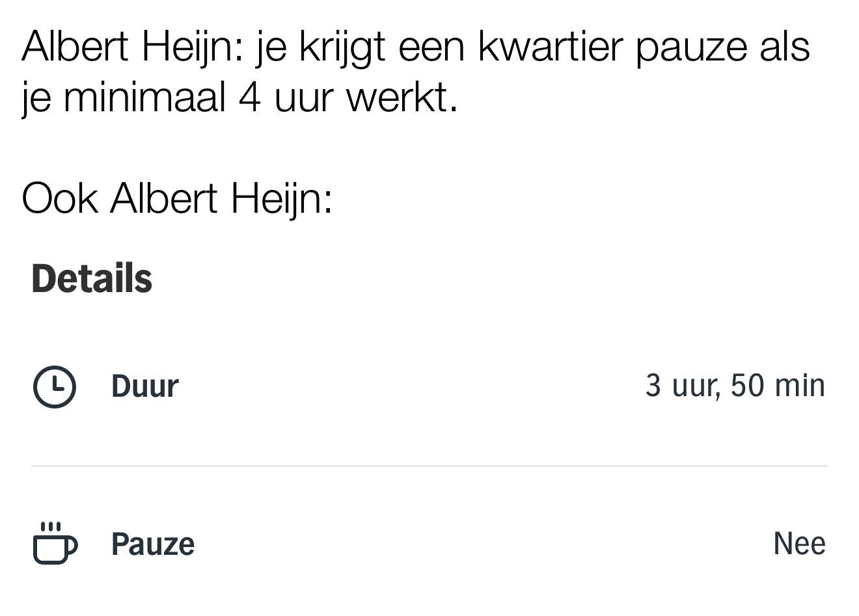Click the word 'kwartier' in the post
Image resolution: width=859 pixels, height=616 pixels.
point(551,47)
